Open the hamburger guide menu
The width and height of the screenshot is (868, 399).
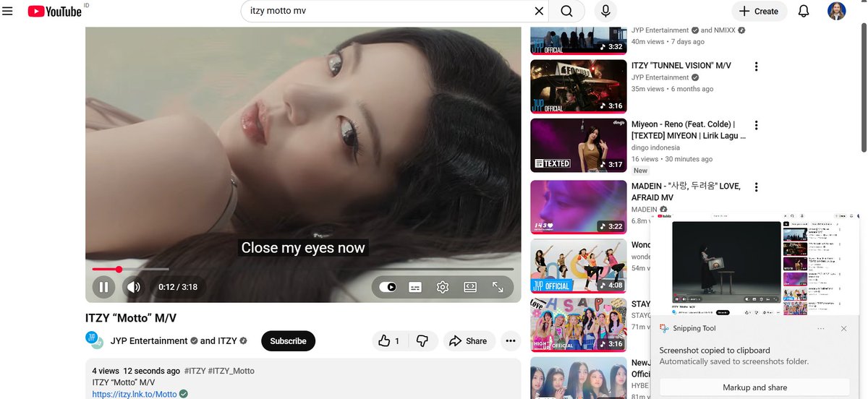tap(8, 11)
